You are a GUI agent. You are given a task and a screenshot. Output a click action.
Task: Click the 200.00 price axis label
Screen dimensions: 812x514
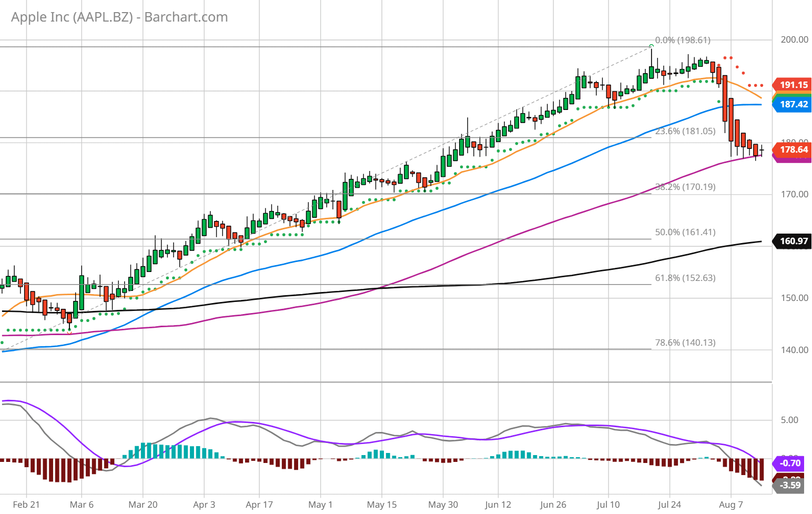(x=795, y=39)
